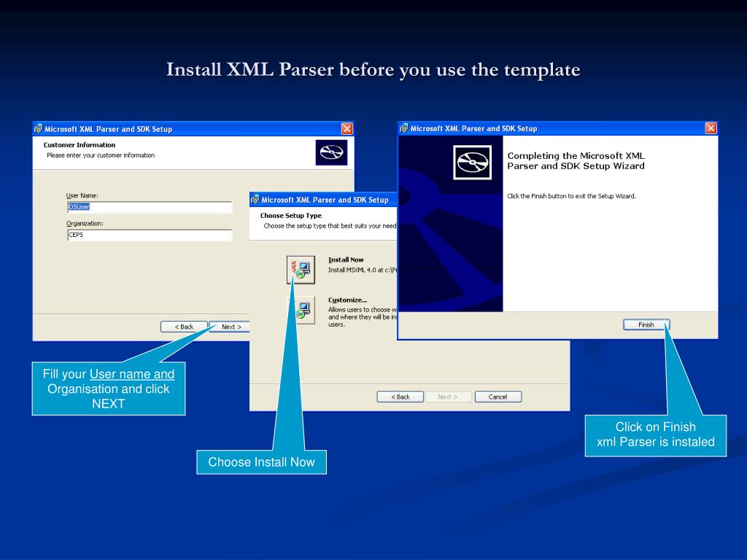Screen dimensions: 747x560
Task: Click the greyed-out Next button in setup type dialog
Action: [447, 397]
